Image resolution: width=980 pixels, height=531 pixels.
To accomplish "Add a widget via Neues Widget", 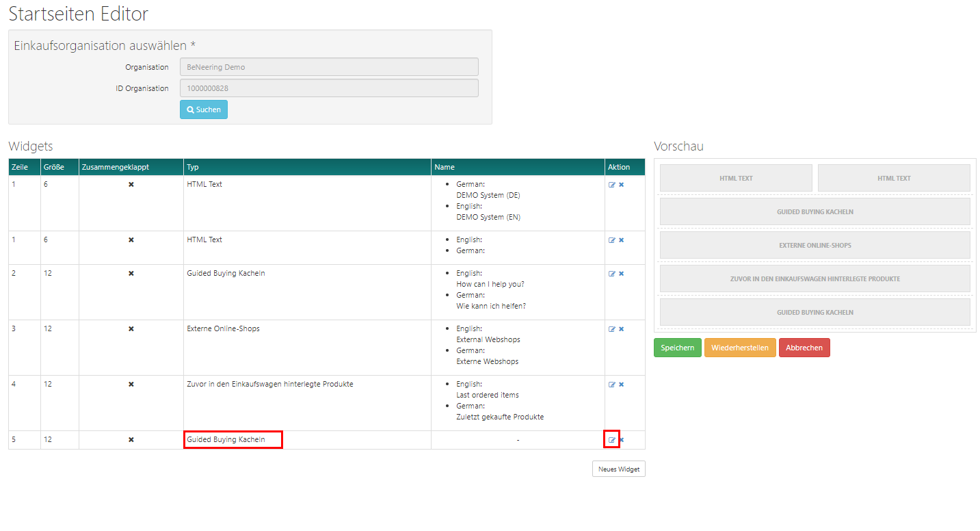I will (x=618, y=469).
